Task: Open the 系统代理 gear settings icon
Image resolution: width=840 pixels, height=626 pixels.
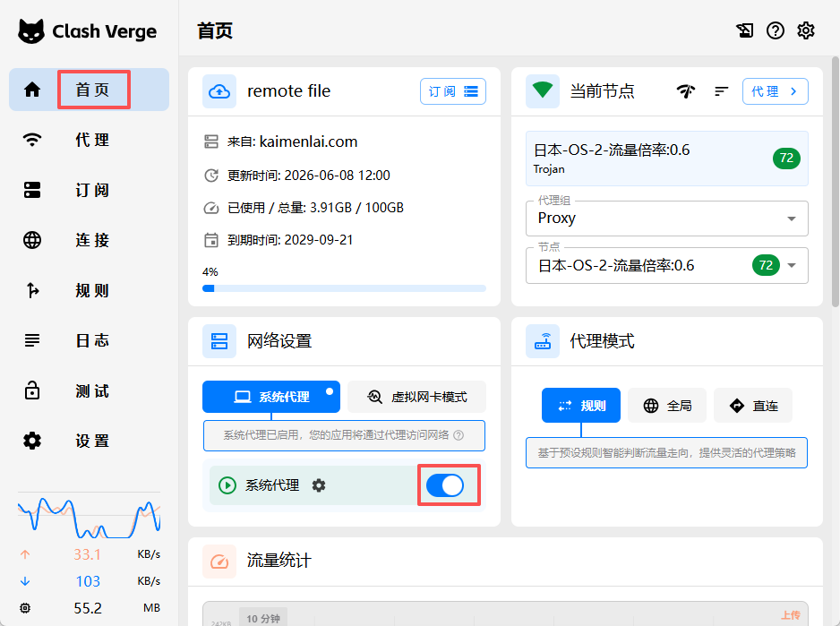Action: [319, 485]
